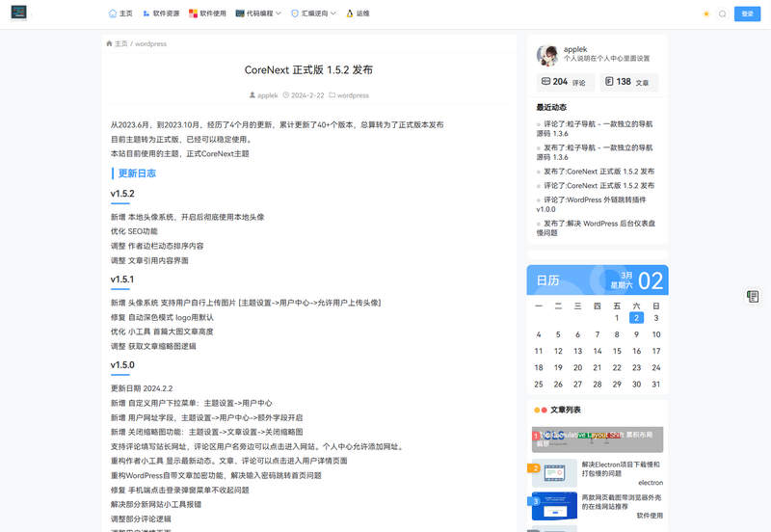Viewport: 771px width, 532px height.
Task: Select day 31 in calendar
Action: (x=656, y=384)
